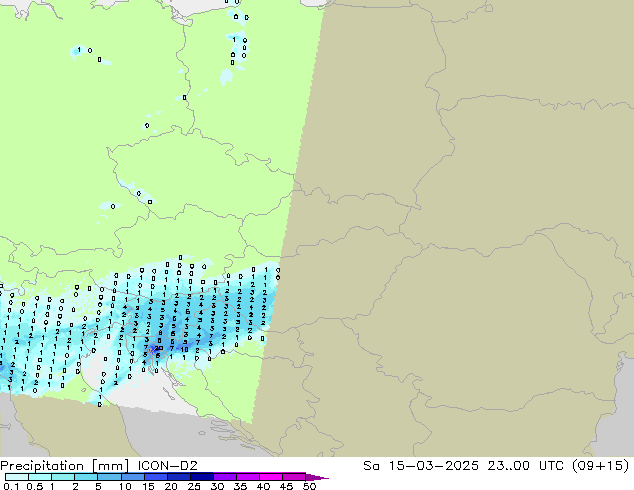
Task: Click the "[mm]" unit label
Action: (111, 466)
